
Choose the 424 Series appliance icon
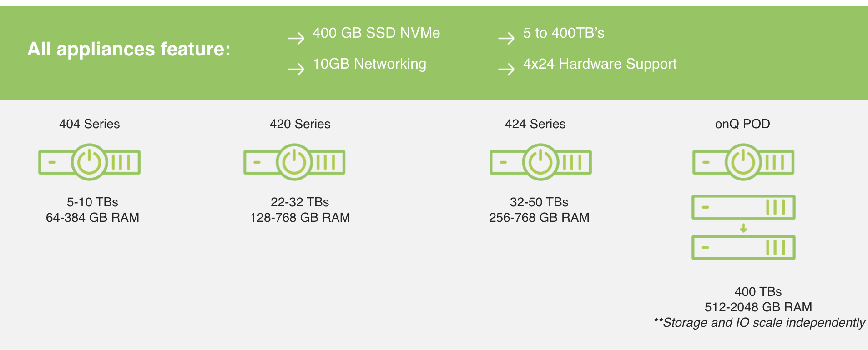(x=540, y=162)
